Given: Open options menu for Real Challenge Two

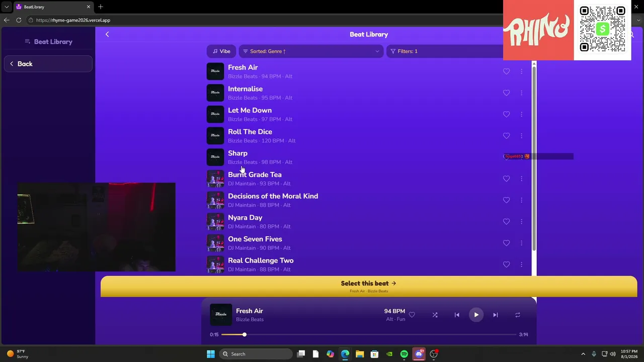Looking at the screenshot, I should pyautogui.click(x=521, y=264).
